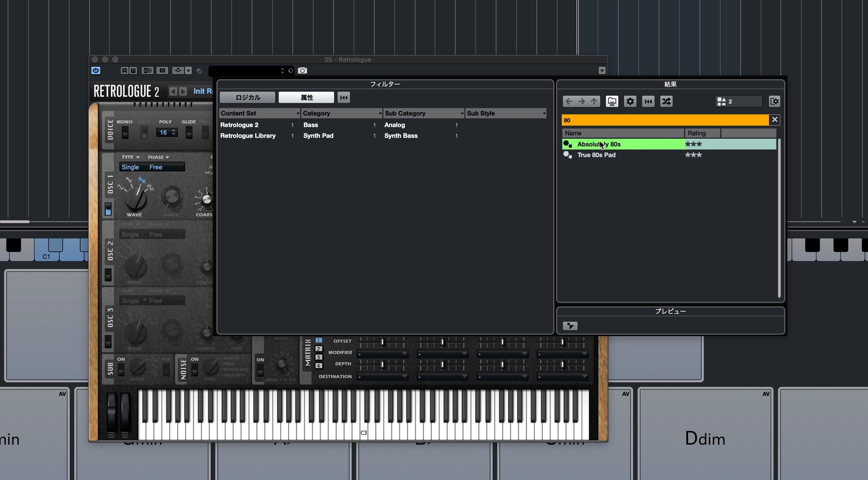Select Synth Pad in Category column

point(318,136)
